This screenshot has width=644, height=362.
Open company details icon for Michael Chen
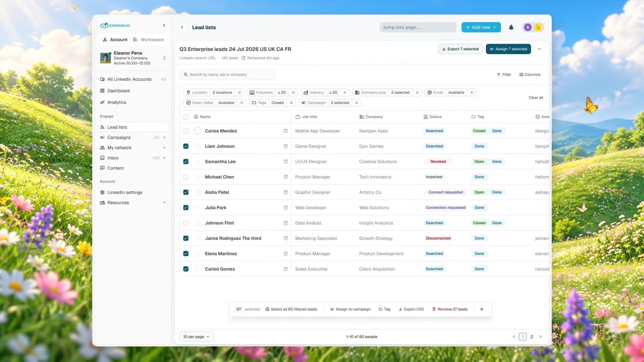[x=286, y=177]
